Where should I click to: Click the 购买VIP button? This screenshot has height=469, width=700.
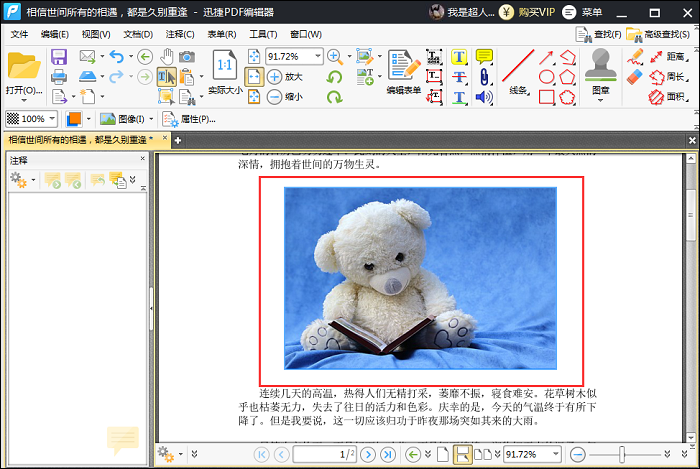tap(528, 12)
